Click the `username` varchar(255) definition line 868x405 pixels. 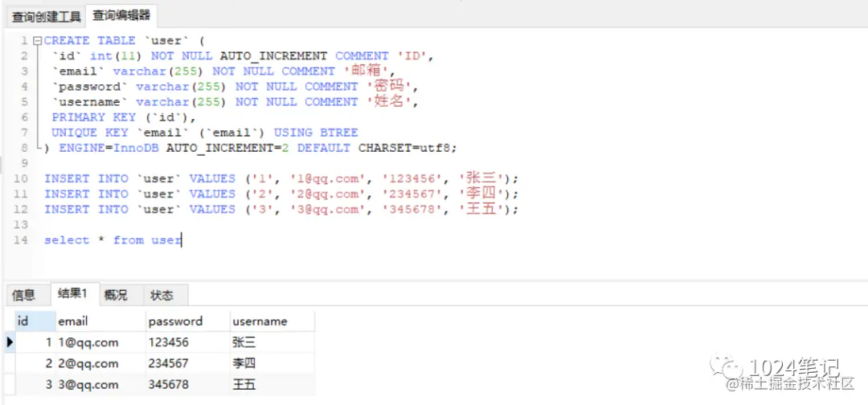pos(235,102)
